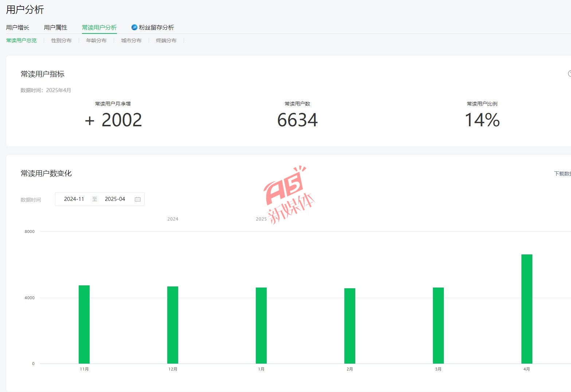
Task: Select the 常读用户分析 tab
Action: coord(99,28)
